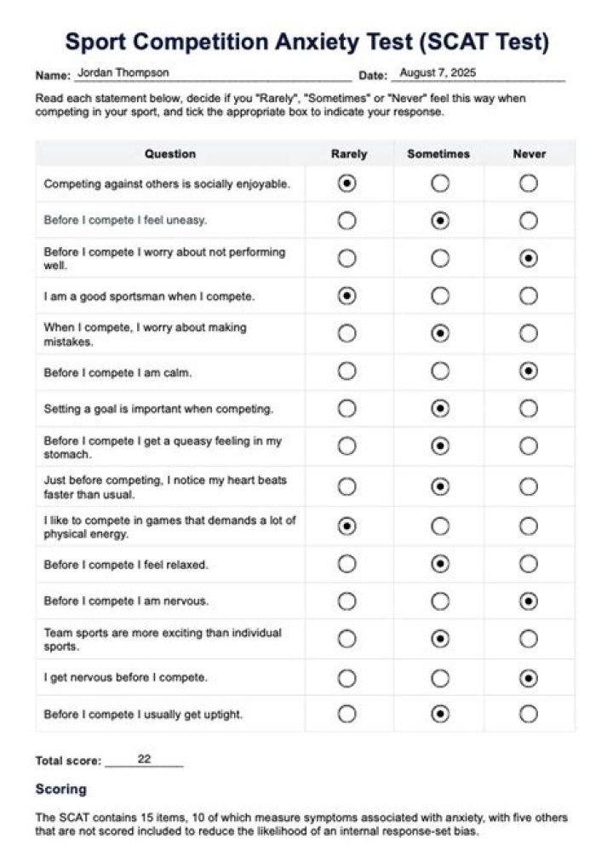Choose Rarely for 'worry about making mistakes'

pos(347,334)
